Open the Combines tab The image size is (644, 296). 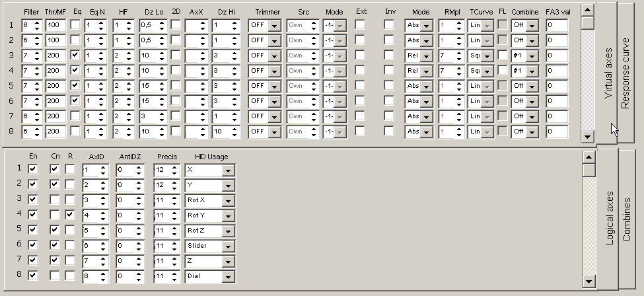coord(627,219)
